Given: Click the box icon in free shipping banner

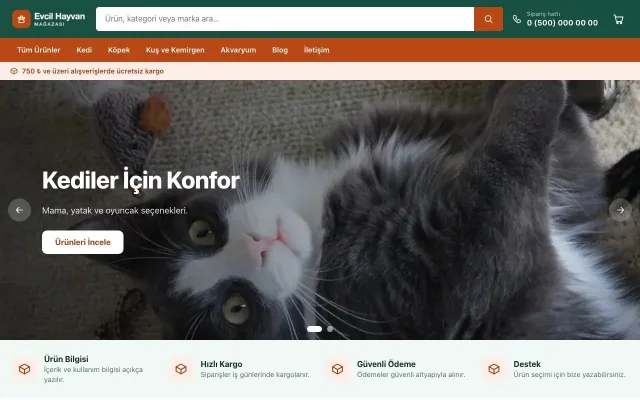Looking at the screenshot, I should [x=14, y=71].
